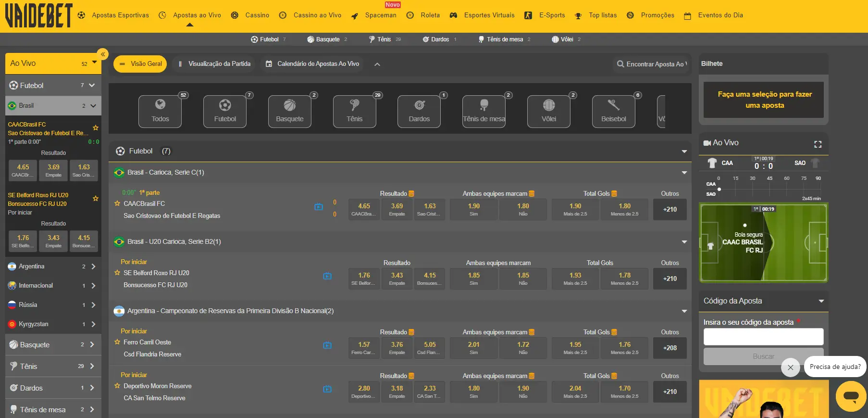The width and height of the screenshot is (868, 418).
Task: Select Futebol tab in sub-navigation bar
Action: (x=268, y=39)
